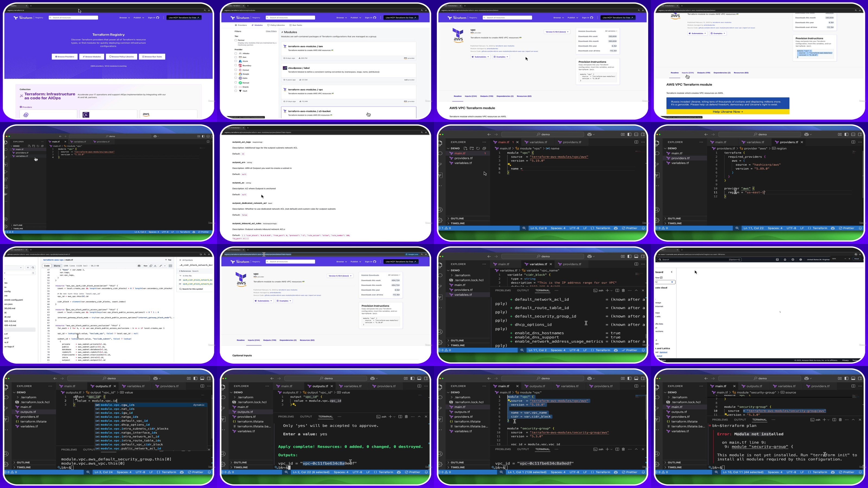Check the Google provider checkbox

click(235, 74)
